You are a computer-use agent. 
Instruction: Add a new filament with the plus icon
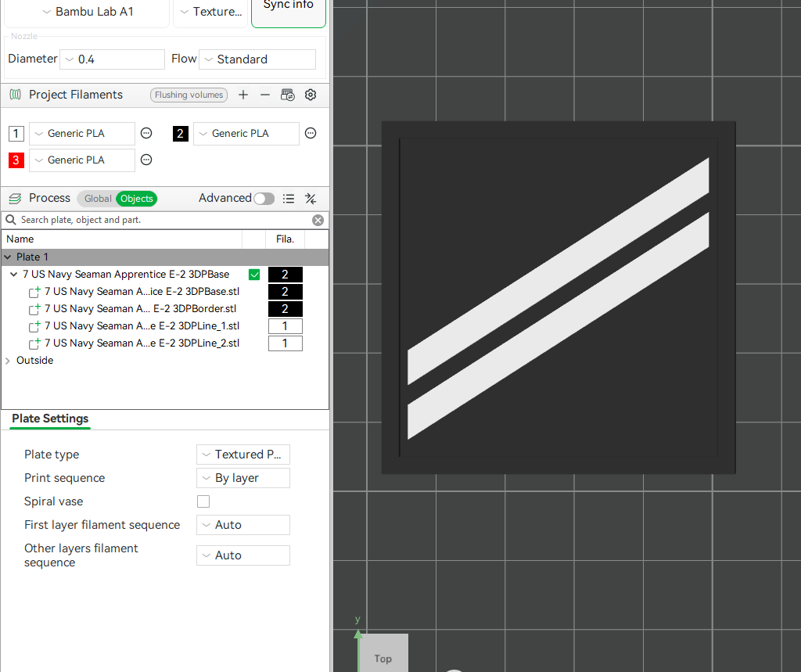[x=242, y=94]
